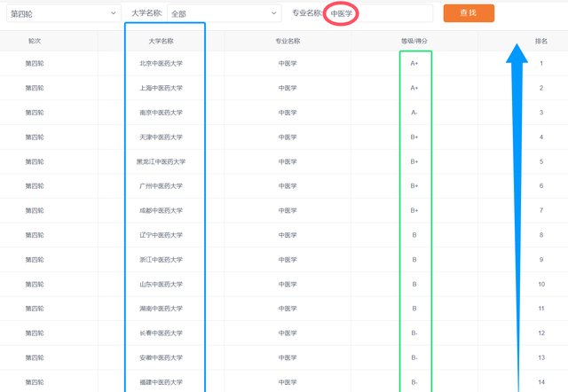The image size is (568, 392).
Task: Select the 长春中医药大学 cell
Action: tap(162, 333)
